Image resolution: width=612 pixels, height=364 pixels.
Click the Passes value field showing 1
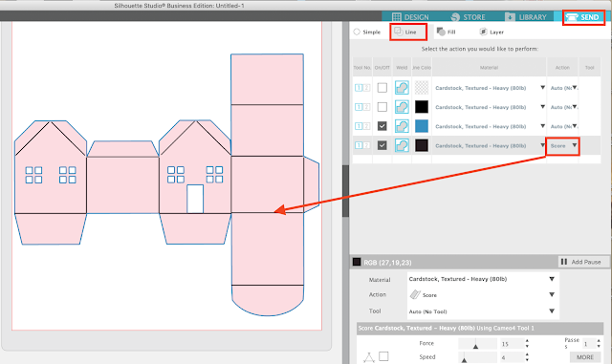pos(588,344)
